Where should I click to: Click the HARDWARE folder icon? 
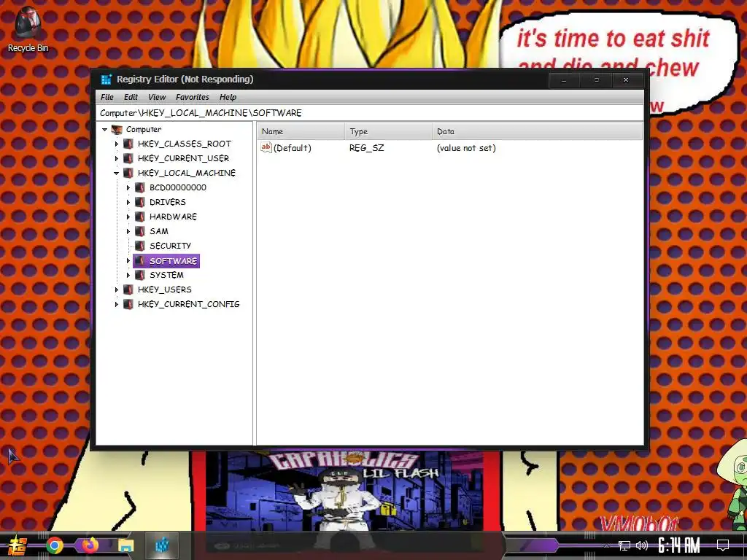(x=139, y=217)
